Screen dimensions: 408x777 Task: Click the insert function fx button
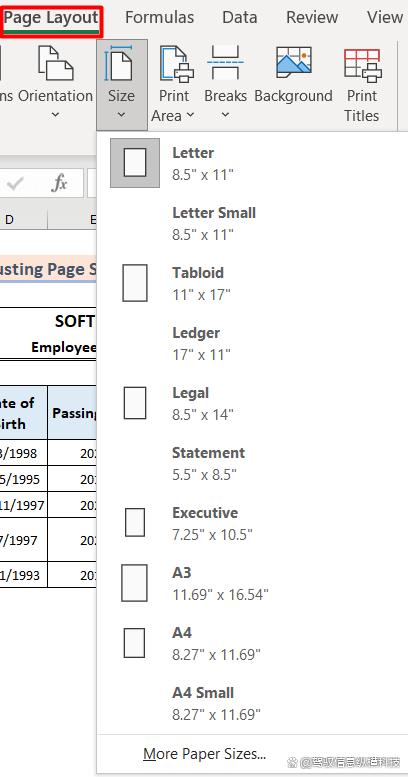tap(59, 184)
